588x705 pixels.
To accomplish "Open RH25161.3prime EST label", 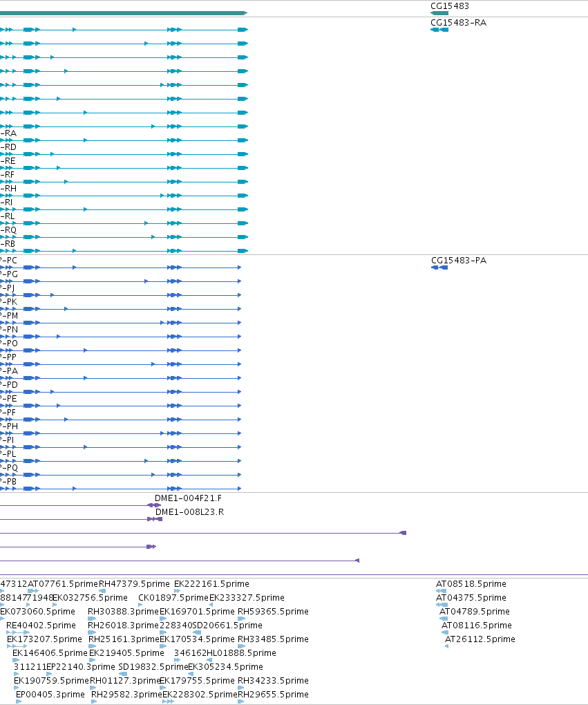I will [x=124, y=639].
